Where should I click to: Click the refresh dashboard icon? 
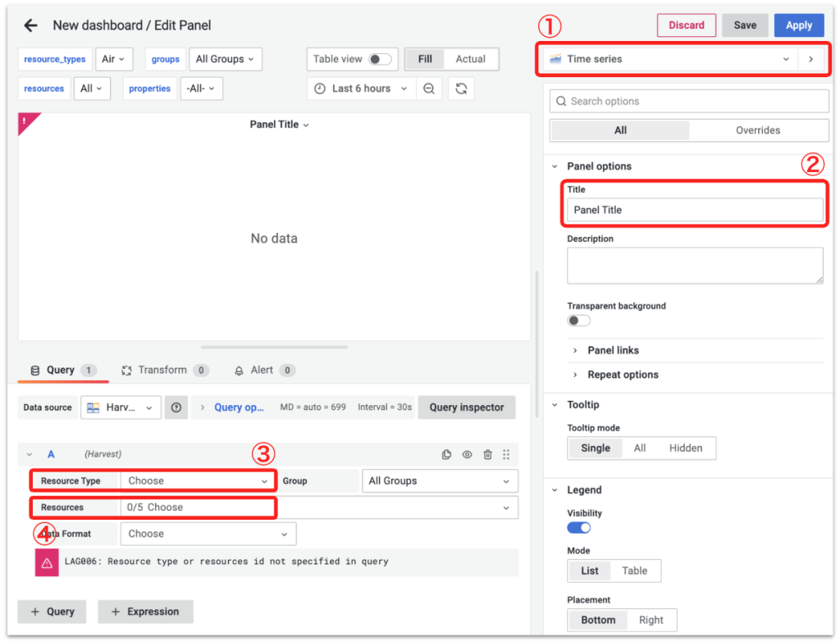[x=461, y=89]
